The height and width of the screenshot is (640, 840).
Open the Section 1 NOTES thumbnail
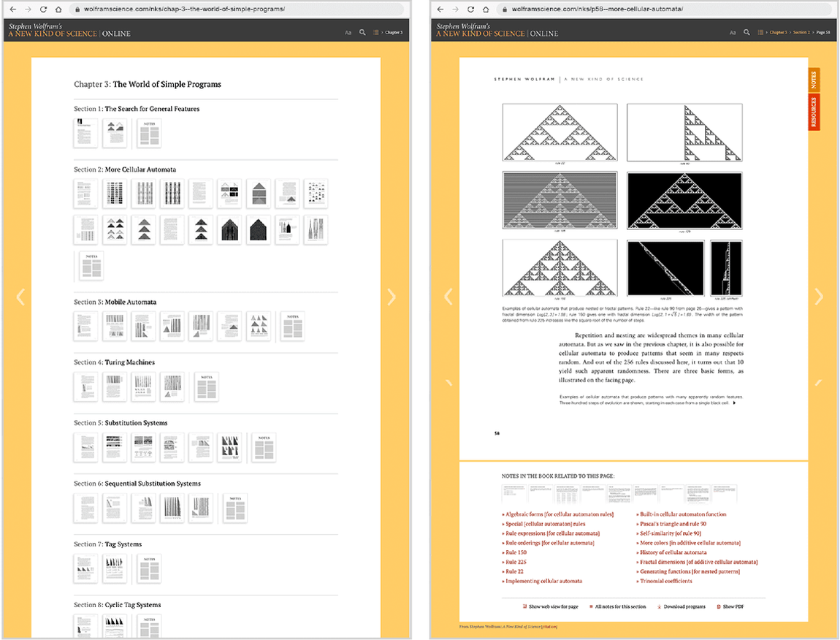149,133
